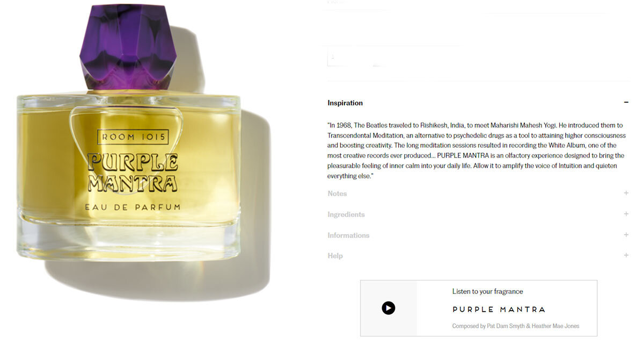Click the EAU DE PARFUM text on bottle

133,207
